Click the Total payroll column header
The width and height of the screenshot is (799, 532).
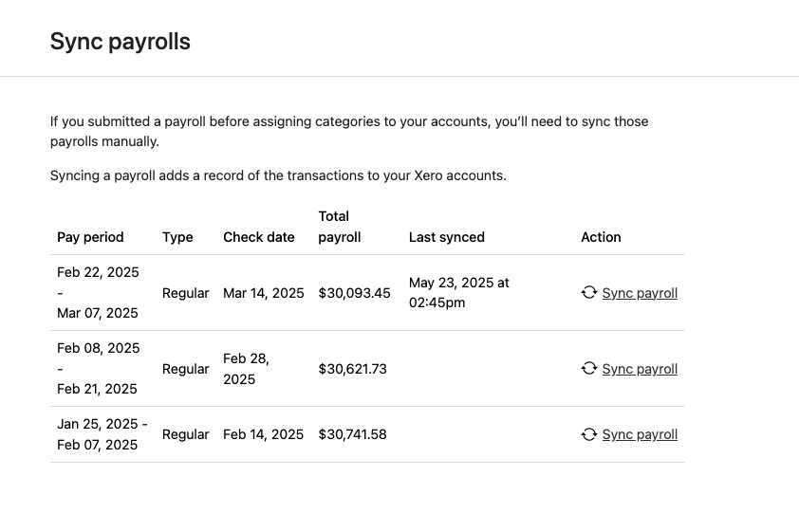coord(339,227)
